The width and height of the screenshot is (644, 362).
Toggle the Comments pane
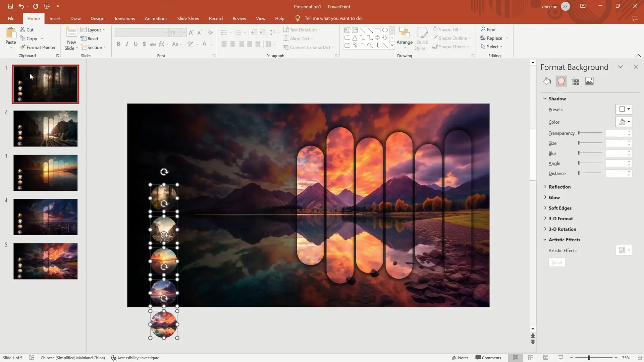coord(488,358)
